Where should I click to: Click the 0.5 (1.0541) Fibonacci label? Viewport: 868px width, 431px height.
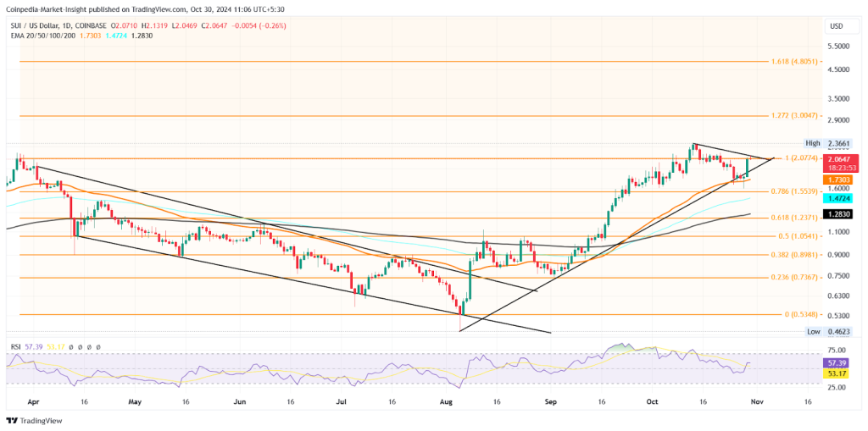click(798, 236)
